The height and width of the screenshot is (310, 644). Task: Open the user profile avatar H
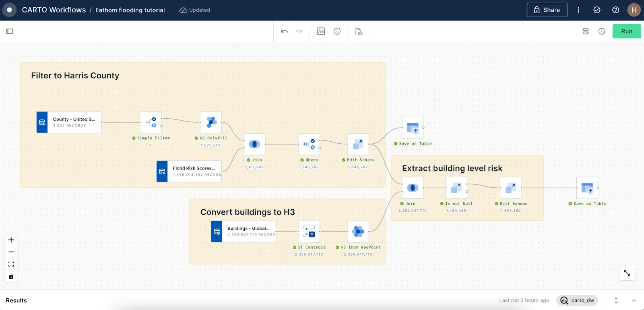point(634,10)
